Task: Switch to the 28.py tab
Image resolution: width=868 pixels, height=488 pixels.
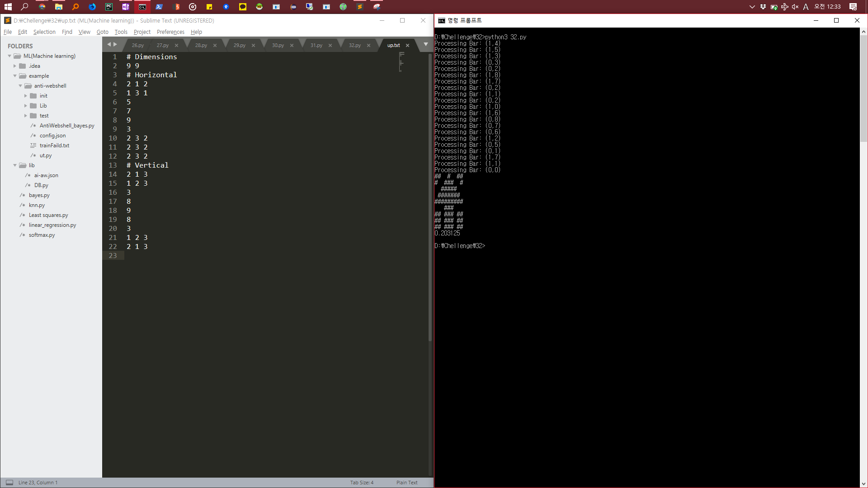Action: (x=201, y=45)
